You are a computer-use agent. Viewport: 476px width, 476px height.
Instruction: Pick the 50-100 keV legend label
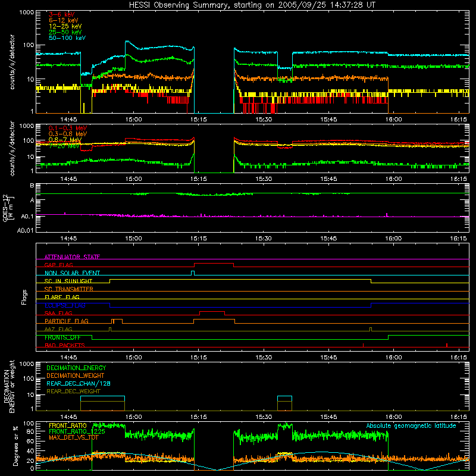point(67,38)
